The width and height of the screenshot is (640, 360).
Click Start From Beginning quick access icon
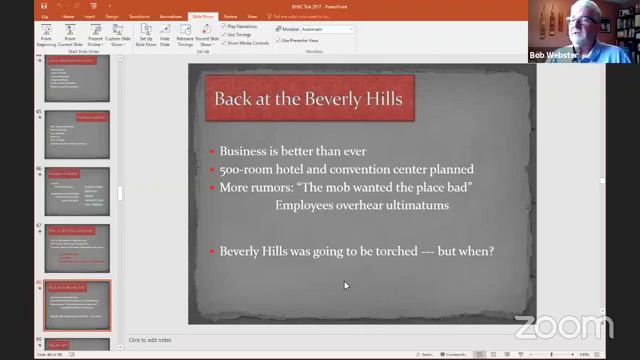tap(93, 6)
